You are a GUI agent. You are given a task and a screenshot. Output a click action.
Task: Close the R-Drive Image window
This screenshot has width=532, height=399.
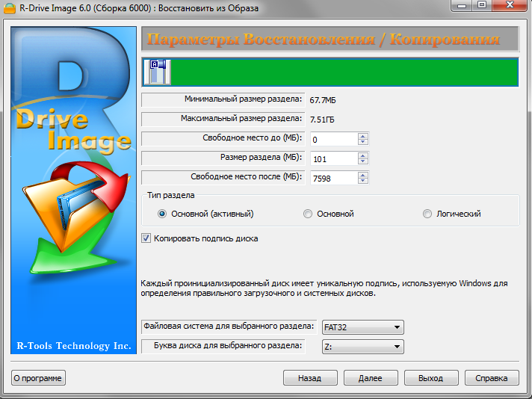pyautogui.click(x=510, y=5)
